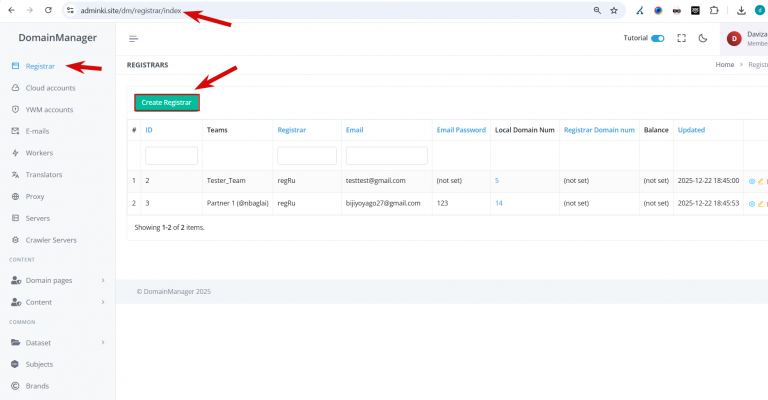This screenshot has height=400, width=768.
Task: Toggle the Tutorial switch
Action: (x=657, y=38)
